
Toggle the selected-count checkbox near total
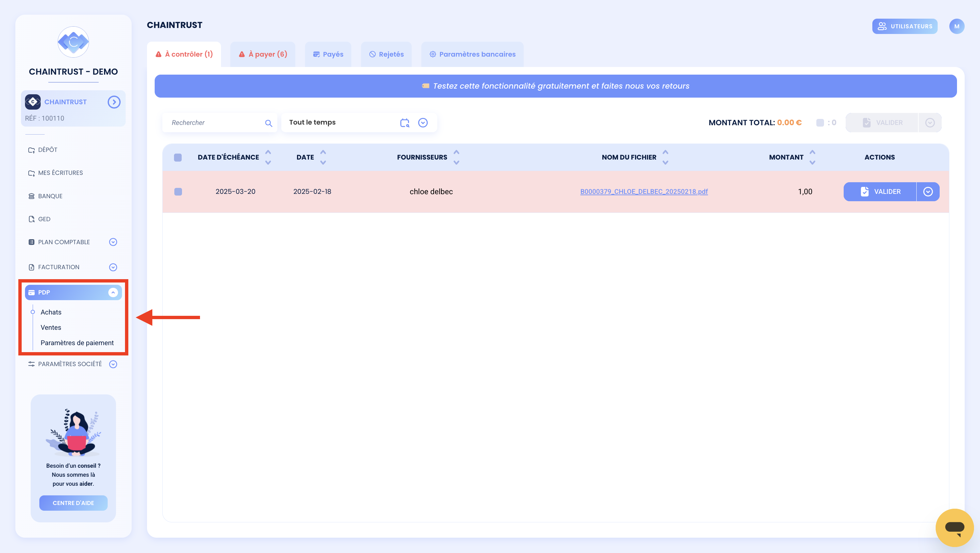(x=820, y=123)
